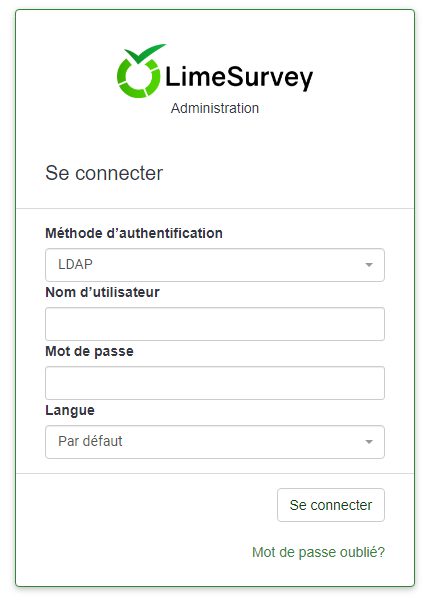Click the Méthode d'authentification label
This screenshot has width=424, height=598.
[134, 233]
